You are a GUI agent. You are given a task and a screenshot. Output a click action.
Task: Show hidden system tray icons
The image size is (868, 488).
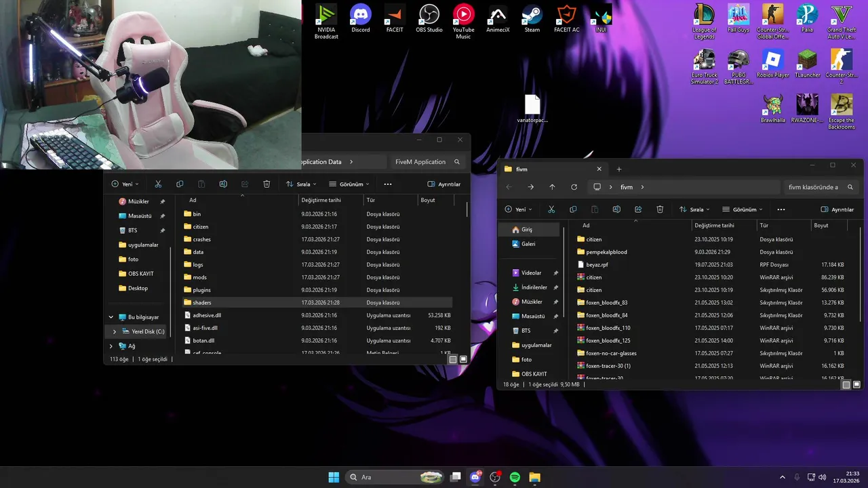pos(782,477)
